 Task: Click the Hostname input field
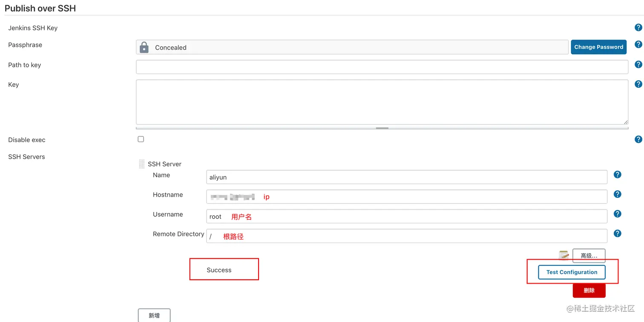pyautogui.click(x=407, y=197)
